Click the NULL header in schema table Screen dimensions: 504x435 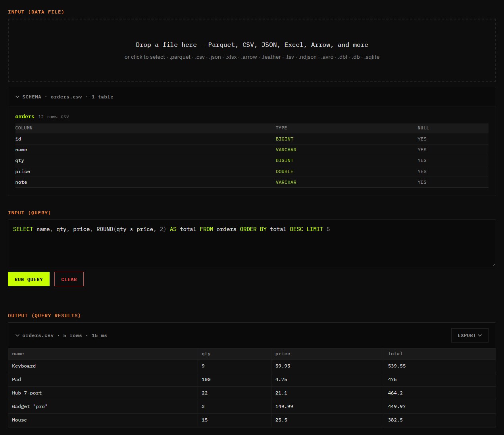[x=423, y=128]
